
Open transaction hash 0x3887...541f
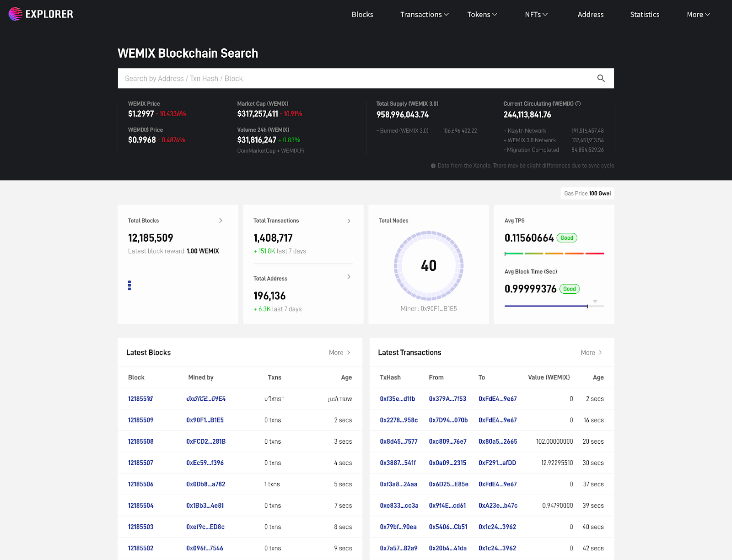pos(398,463)
